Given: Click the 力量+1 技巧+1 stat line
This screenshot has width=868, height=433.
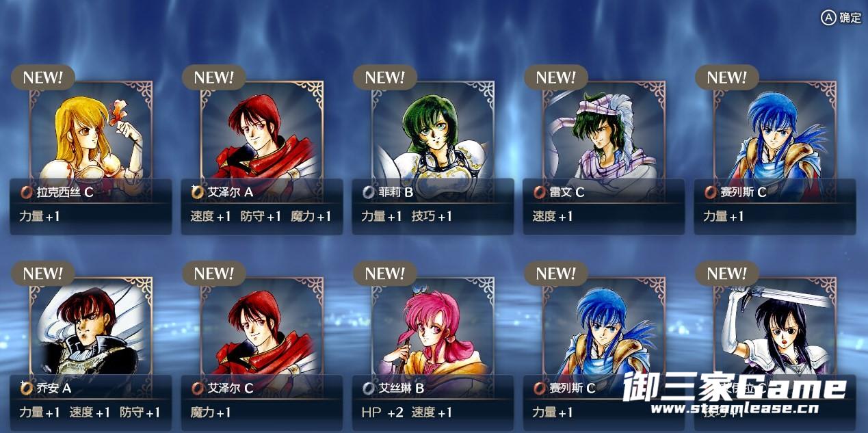Looking at the screenshot, I should tap(406, 217).
